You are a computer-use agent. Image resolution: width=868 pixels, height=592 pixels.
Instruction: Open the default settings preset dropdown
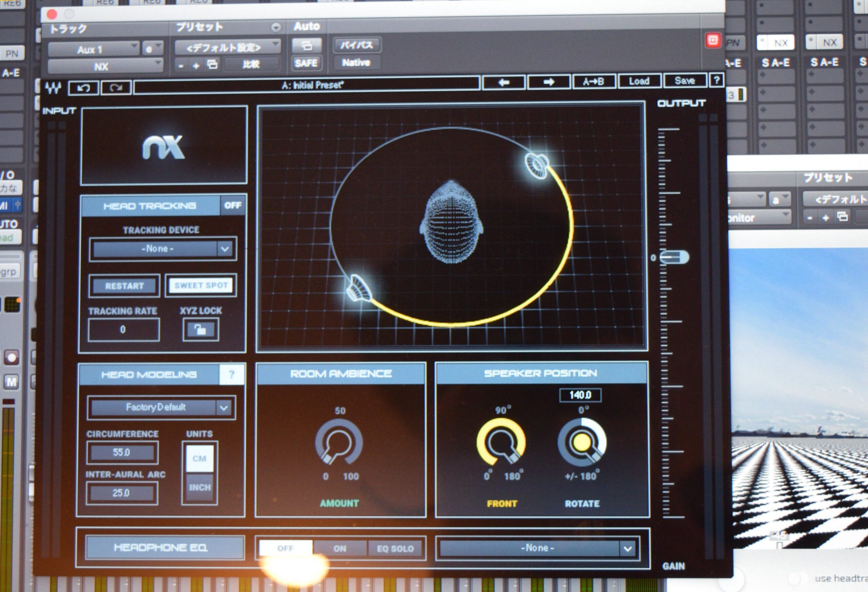[x=227, y=47]
